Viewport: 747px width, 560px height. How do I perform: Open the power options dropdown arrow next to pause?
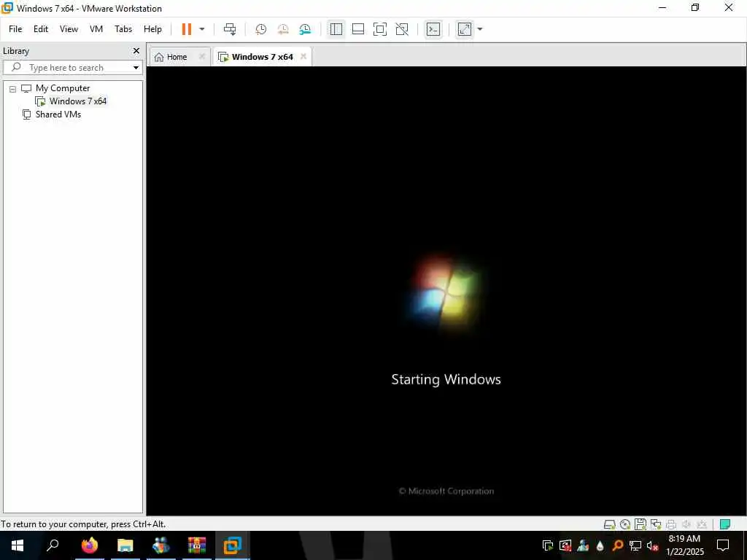point(202,29)
